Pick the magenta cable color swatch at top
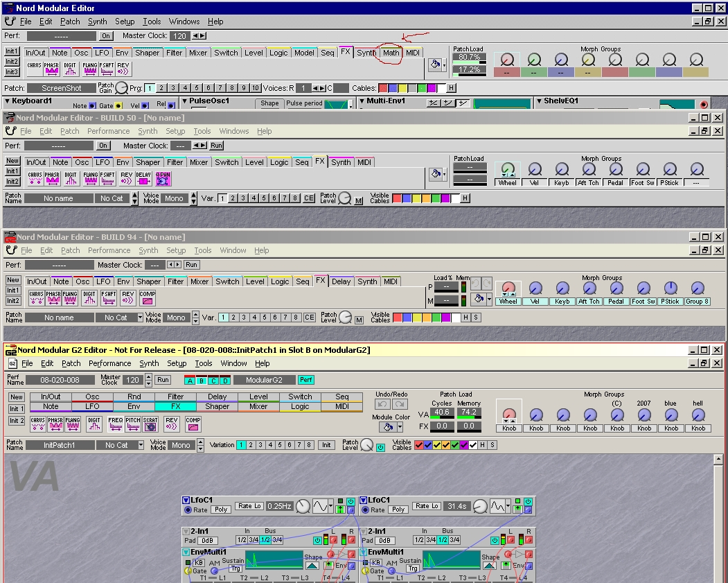728x583 pixels. tap(431, 88)
